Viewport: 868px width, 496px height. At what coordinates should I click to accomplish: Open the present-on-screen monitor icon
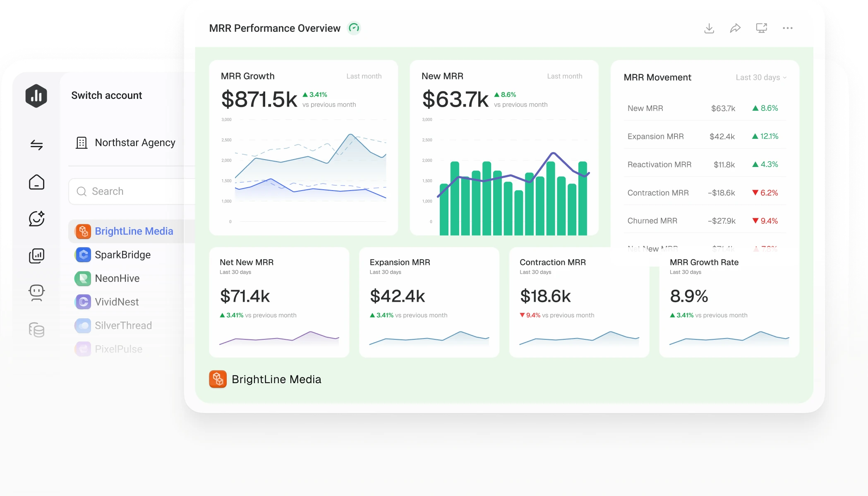(762, 28)
